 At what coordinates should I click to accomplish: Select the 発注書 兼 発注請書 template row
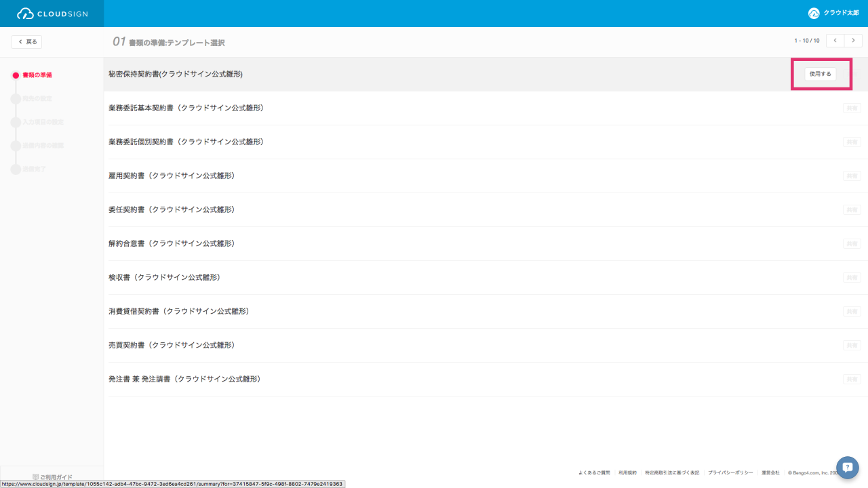point(486,379)
